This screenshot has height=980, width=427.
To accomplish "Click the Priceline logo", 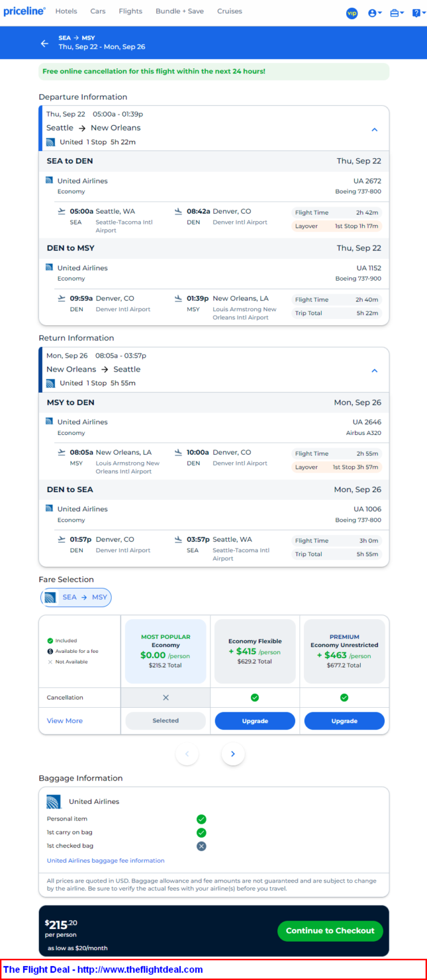I will (x=24, y=11).
